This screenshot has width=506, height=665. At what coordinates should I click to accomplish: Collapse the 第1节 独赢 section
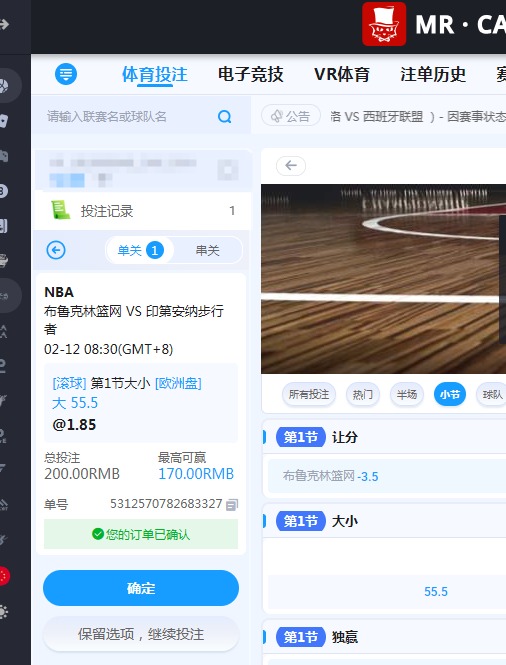[x=384, y=637]
